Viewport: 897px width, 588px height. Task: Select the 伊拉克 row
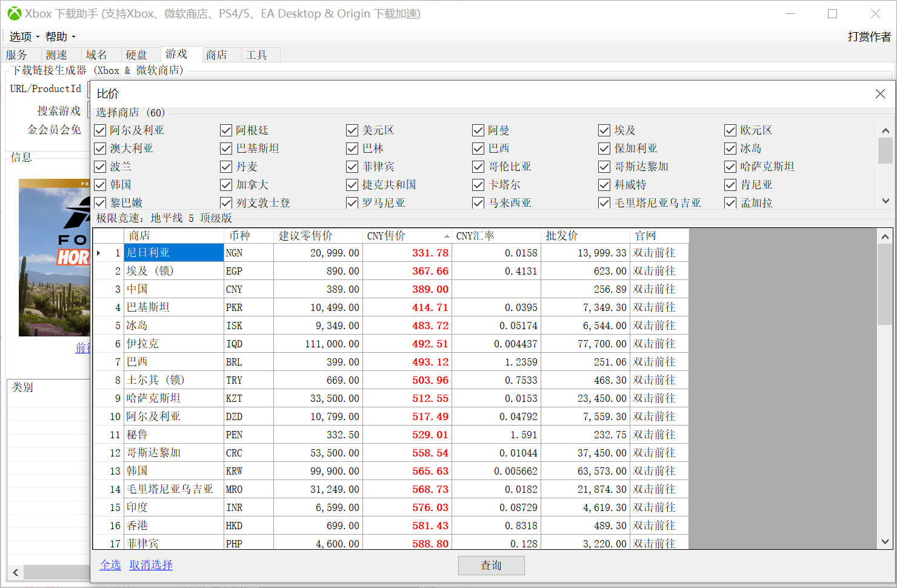pyautogui.click(x=391, y=344)
